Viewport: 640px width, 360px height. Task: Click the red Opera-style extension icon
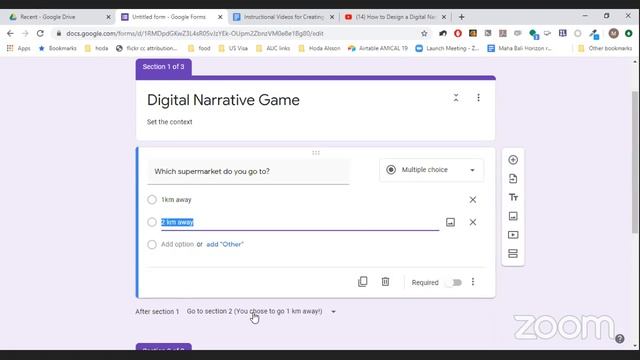pos(458,33)
